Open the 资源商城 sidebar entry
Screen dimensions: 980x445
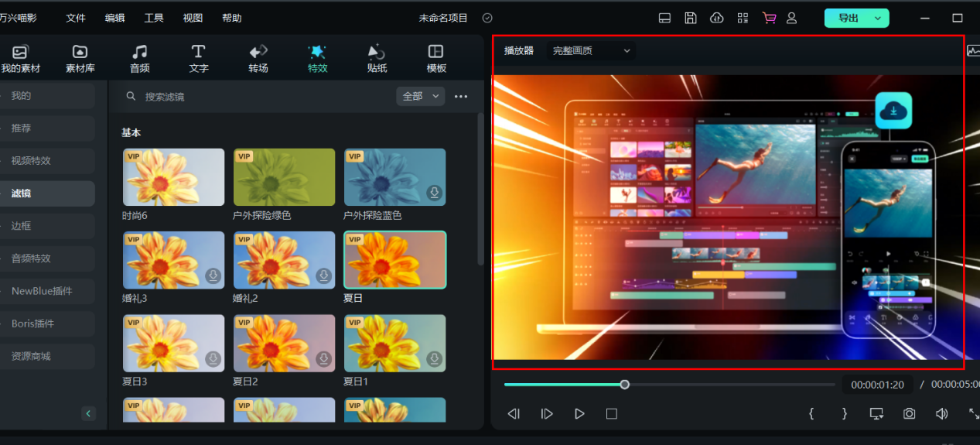click(x=47, y=356)
